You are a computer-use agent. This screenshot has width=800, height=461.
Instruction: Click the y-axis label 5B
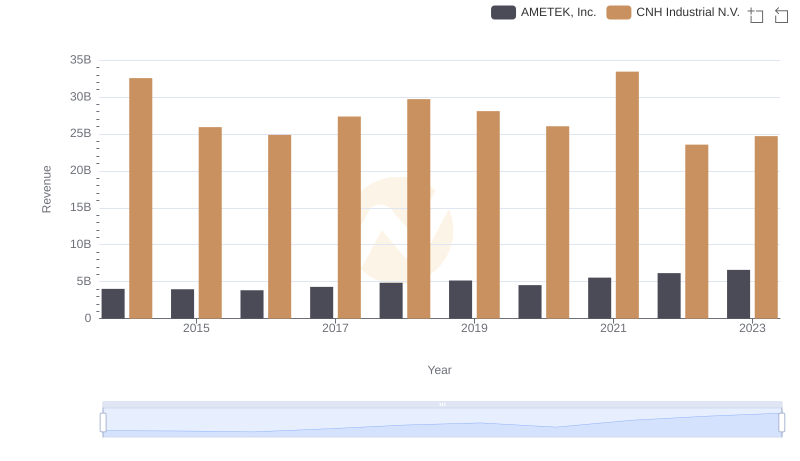(84, 281)
